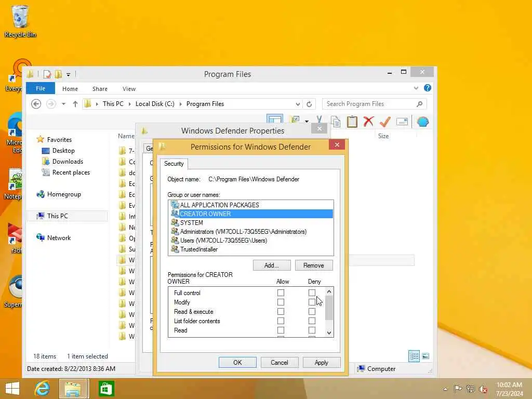The height and width of the screenshot is (399, 532).
Task: Check Deny for Modify
Action: (x=312, y=302)
